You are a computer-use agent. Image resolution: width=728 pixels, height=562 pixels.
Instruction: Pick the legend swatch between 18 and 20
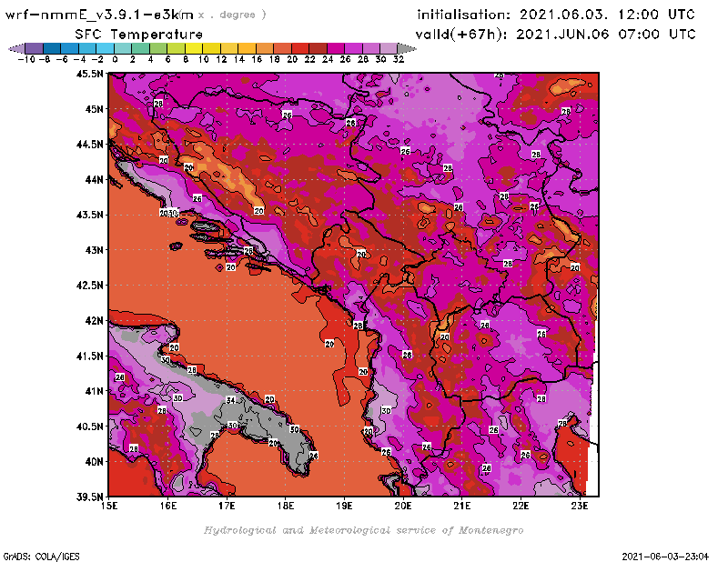click(282, 48)
